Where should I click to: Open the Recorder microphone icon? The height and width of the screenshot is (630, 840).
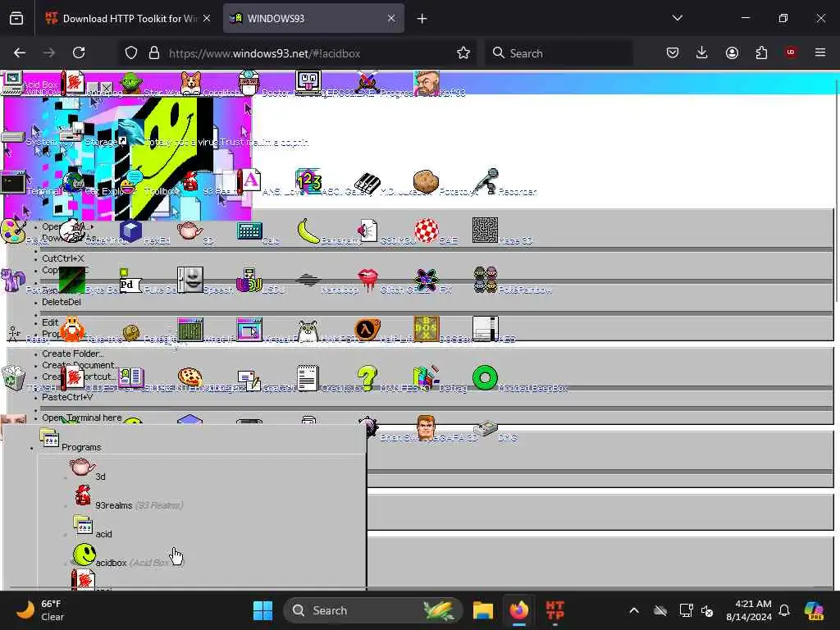pyautogui.click(x=486, y=181)
